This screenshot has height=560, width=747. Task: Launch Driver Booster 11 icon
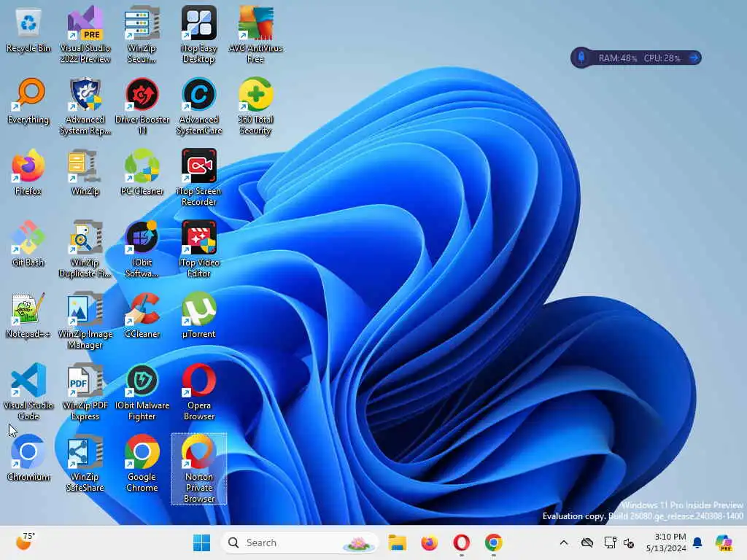tap(142, 106)
